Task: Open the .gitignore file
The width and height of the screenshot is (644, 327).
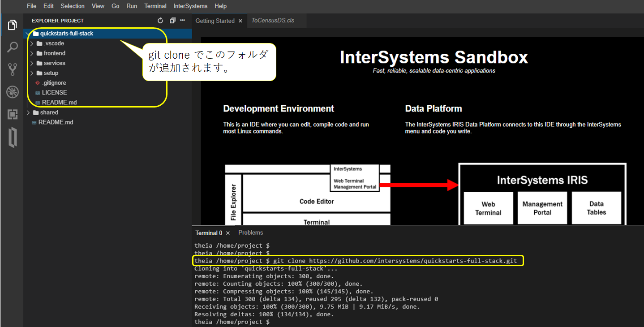Action: (54, 83)
